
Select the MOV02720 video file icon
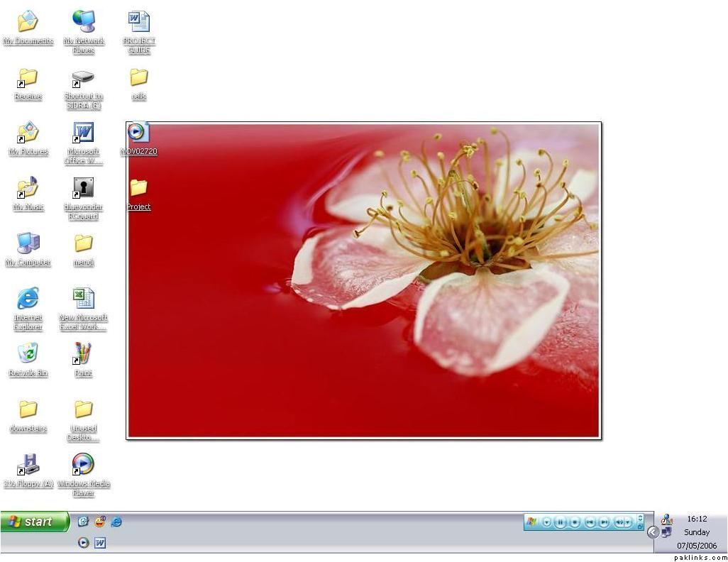pyautogui.click(x=138, y=133)
